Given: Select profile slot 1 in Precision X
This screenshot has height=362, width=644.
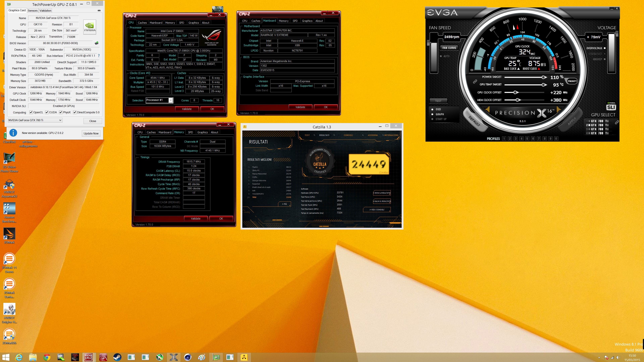Looking at the screenshot, I should click(504, 139).
